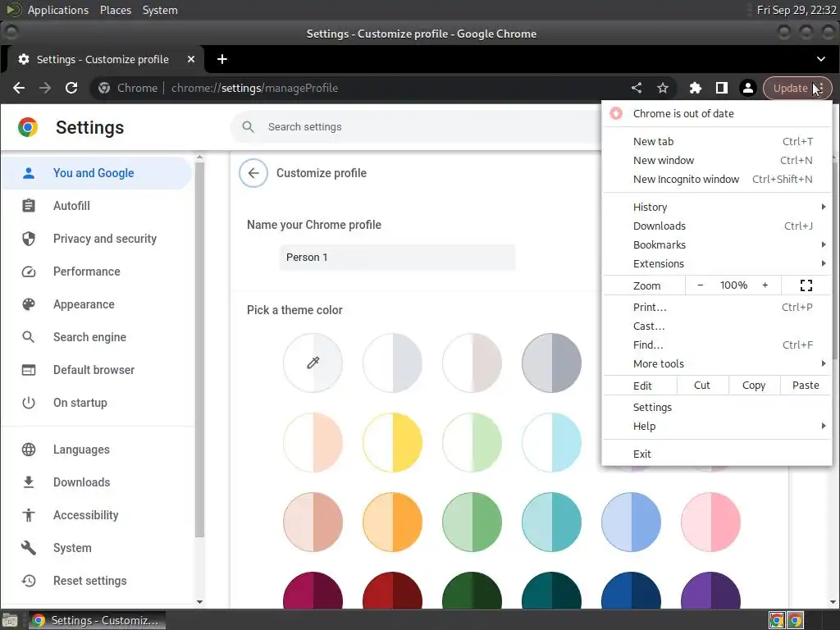Click the browser forward arrow
Image resolution: width=840 pixels, height=630 pixels.
click(x=45, y=88)
